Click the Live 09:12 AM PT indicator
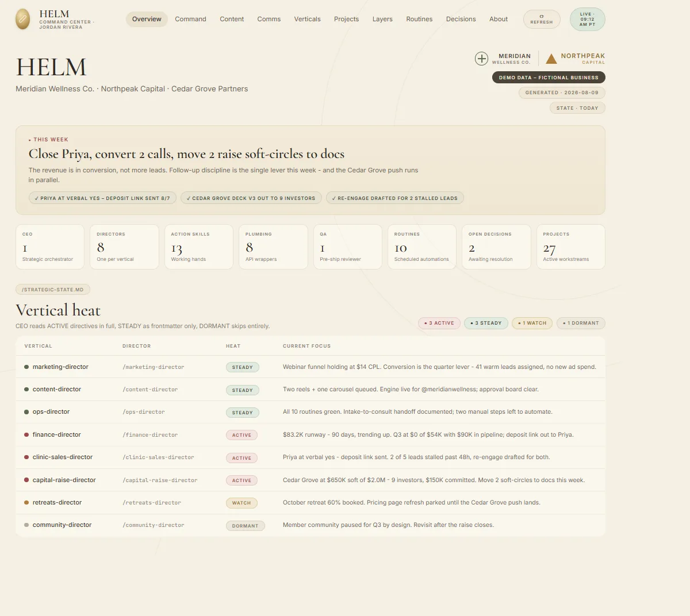The width and height of the screenshot is (690, 616). point(587,19)
